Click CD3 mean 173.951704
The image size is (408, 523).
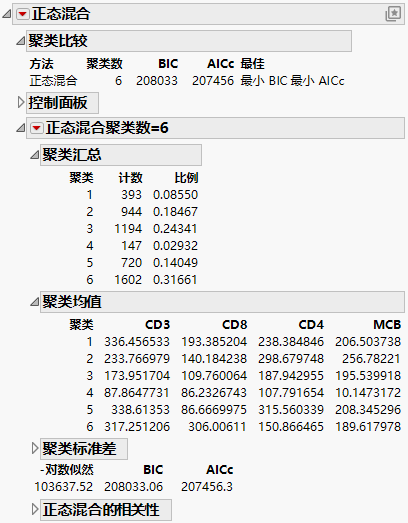click(137, 376)
